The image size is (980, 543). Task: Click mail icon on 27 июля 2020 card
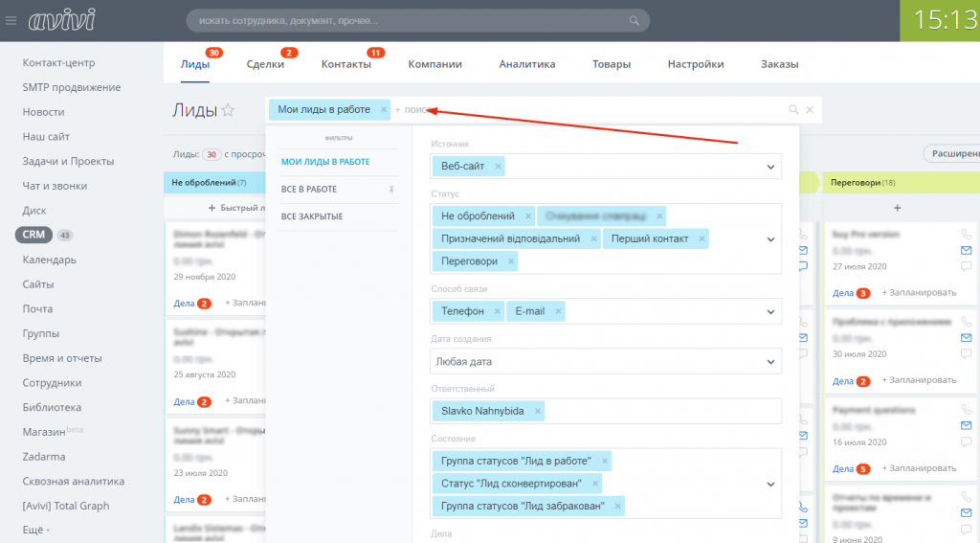click(x=967, y=250)
